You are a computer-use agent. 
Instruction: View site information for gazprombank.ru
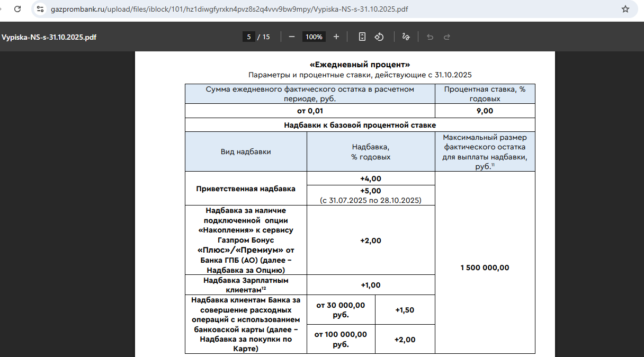coord(40,9)
